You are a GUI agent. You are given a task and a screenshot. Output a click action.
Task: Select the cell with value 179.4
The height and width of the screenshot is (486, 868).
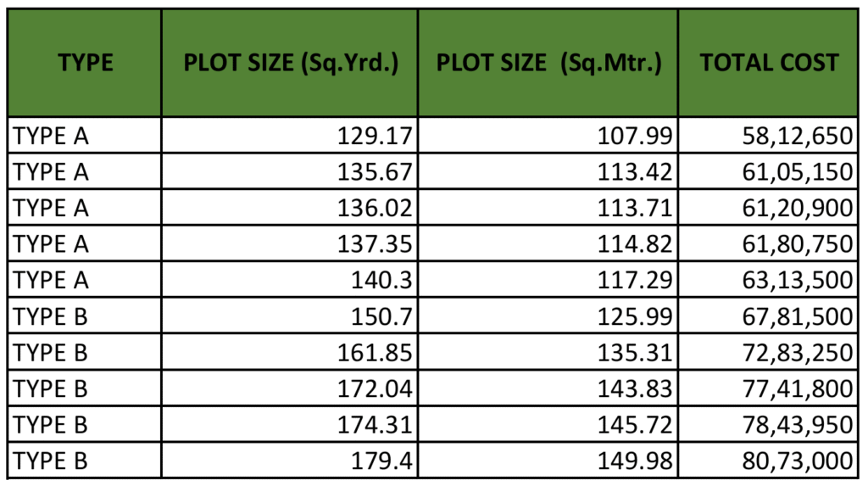coord(290,460)
